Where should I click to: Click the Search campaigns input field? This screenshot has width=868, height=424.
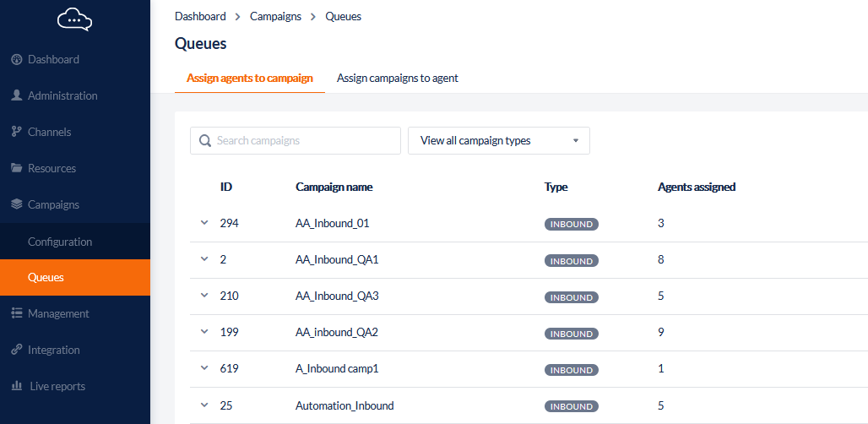tap(304, 141)
